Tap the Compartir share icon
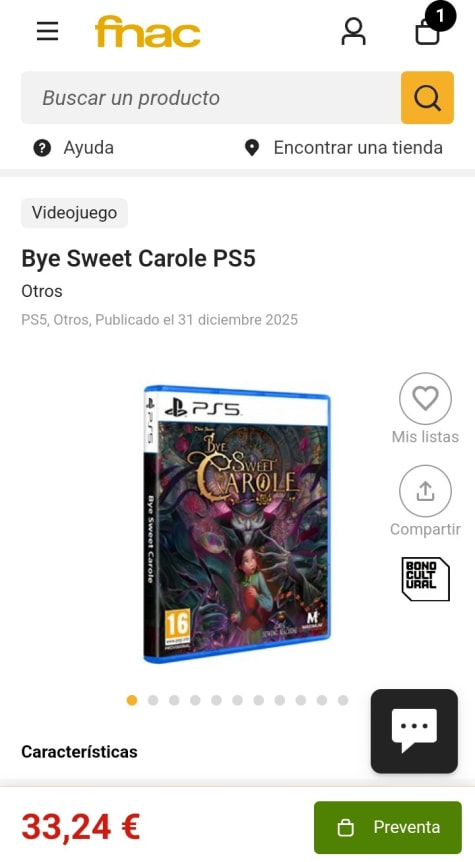Screen dimensions: 475x862 [425, 491]
